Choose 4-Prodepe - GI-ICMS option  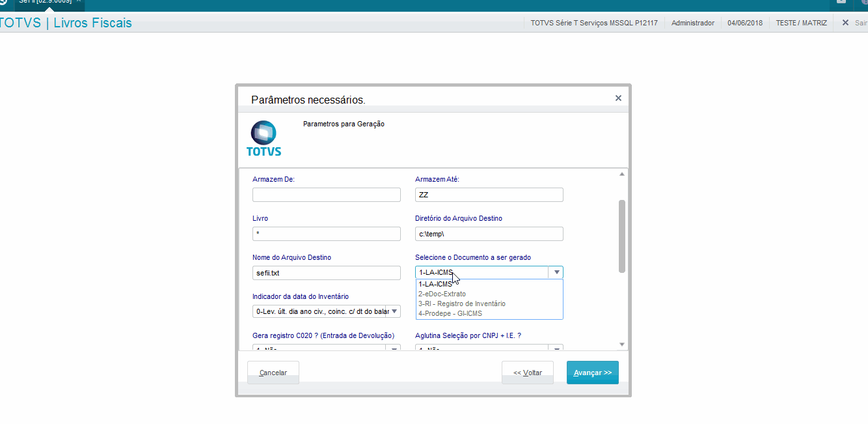pyautogui.click(x=489, y=313)
